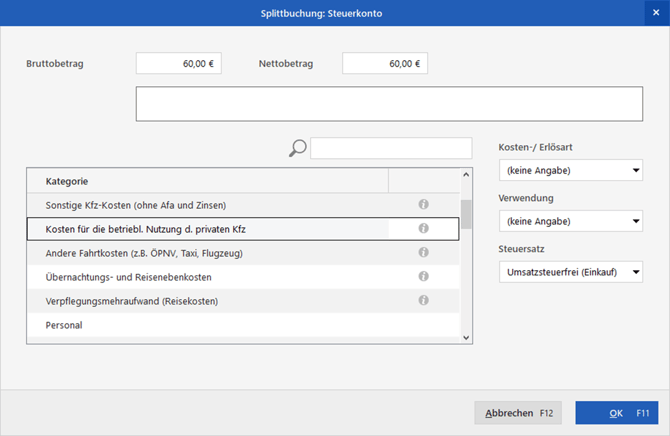View info for Übernachtungs- und Reisenebenkosten

[423, 276]
